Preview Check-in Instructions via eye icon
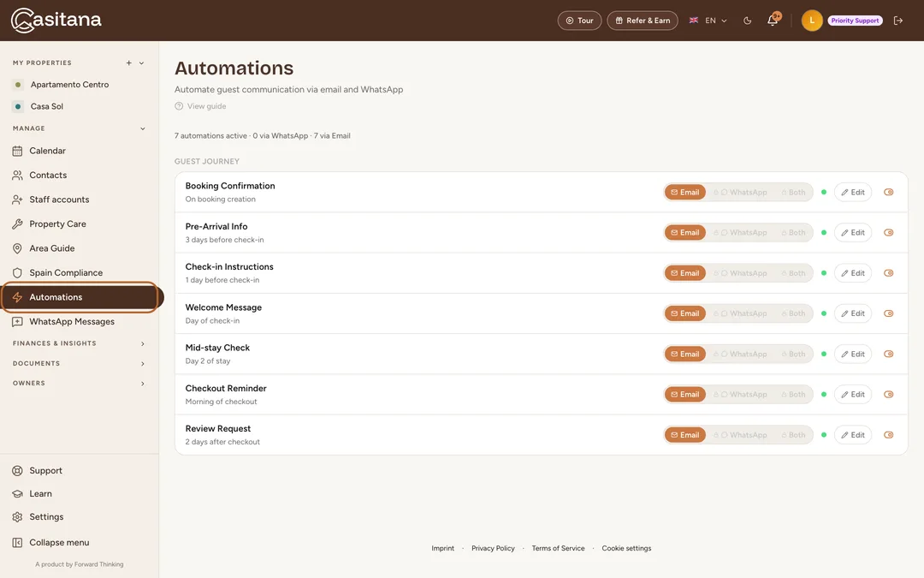This screenshot has height=578, width=924. click(x=889, y=273)
